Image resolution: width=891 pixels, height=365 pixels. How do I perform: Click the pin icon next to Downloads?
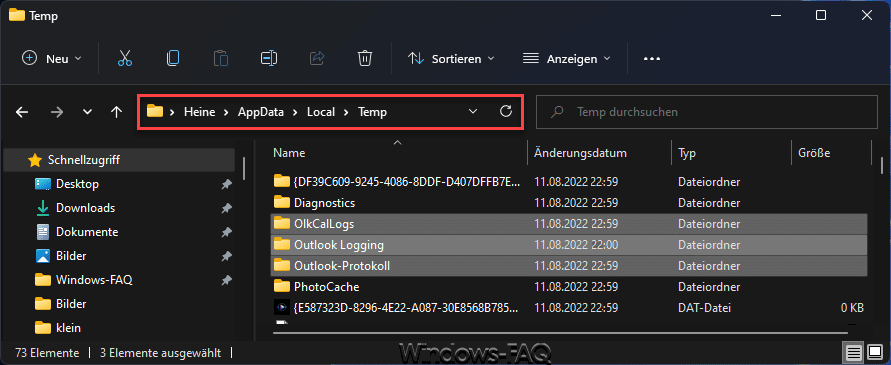coord(226,208)
